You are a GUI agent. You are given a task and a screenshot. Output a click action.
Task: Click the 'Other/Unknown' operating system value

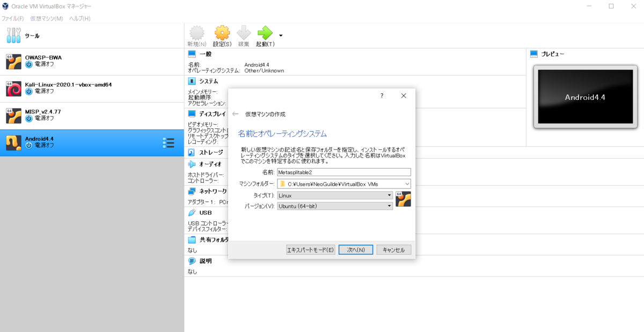(x=264, y=70)
